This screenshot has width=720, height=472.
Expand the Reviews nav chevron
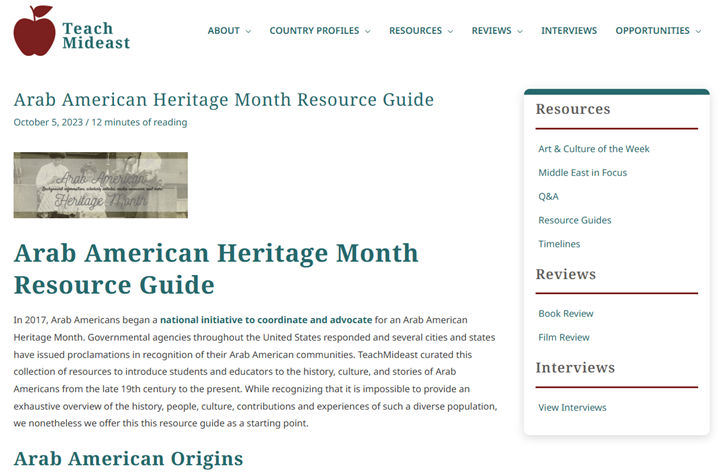point(520,31)
